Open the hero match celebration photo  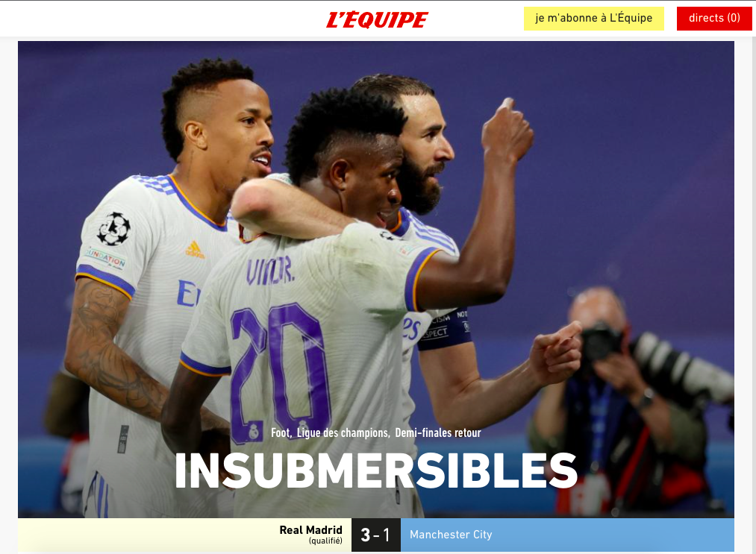tap(376, 280)
